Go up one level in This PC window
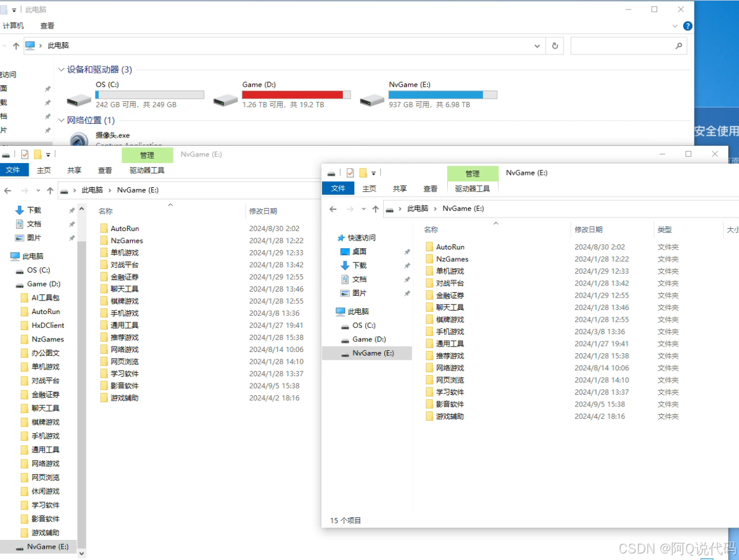 pos(16,46)
